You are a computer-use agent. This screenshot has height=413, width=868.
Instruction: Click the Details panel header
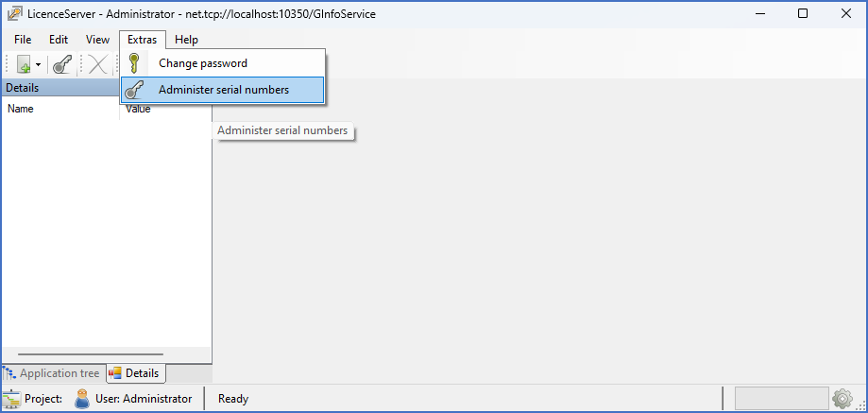(x=60, y=88)
